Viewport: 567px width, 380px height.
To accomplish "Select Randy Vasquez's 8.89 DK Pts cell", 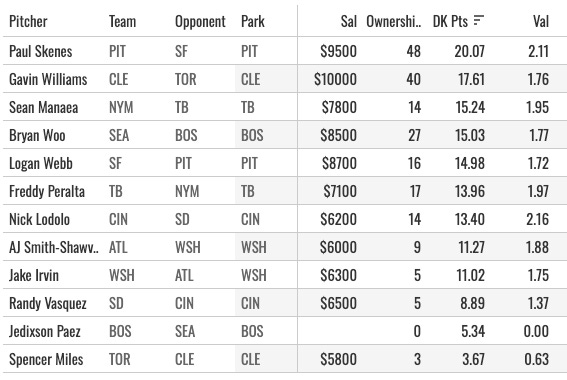I will coord(472,303).
